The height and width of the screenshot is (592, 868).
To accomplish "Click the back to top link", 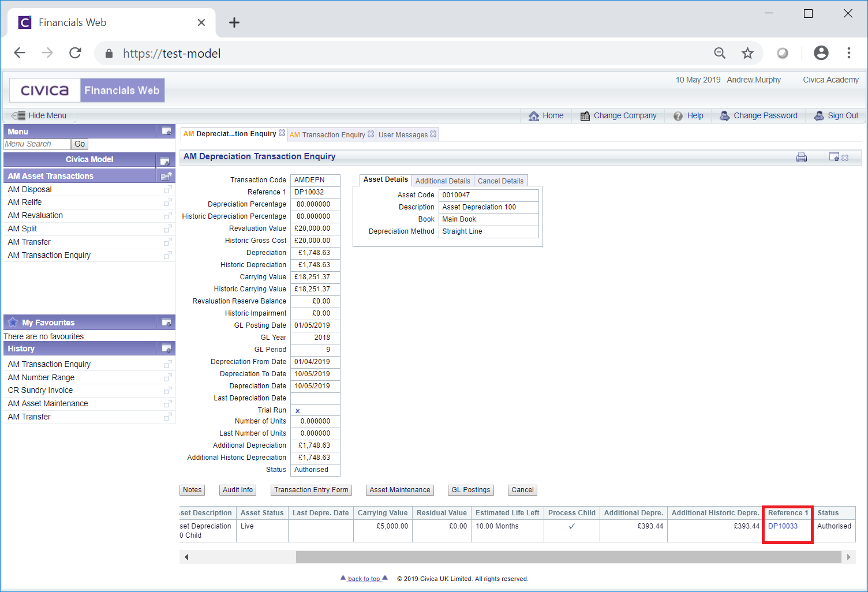I will [x=364, y=579].
